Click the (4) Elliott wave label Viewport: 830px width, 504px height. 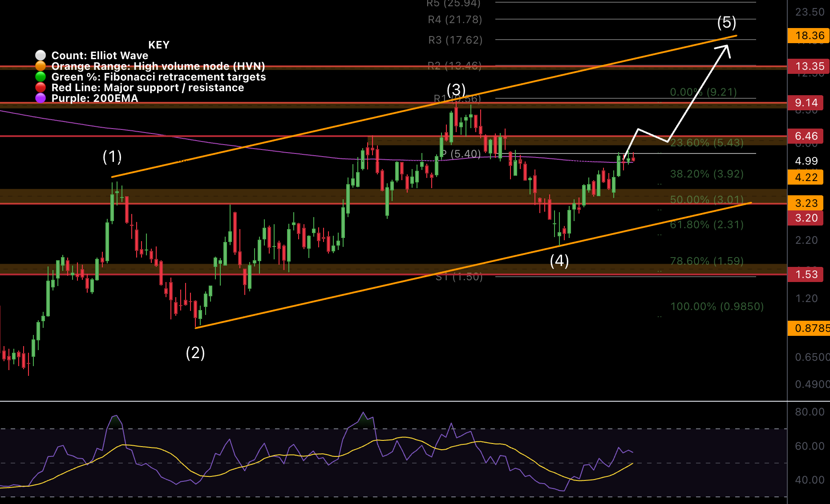click(559, 261)
